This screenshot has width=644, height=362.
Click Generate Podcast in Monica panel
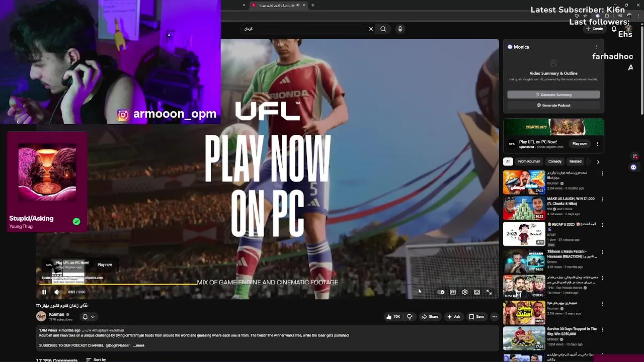553,105
